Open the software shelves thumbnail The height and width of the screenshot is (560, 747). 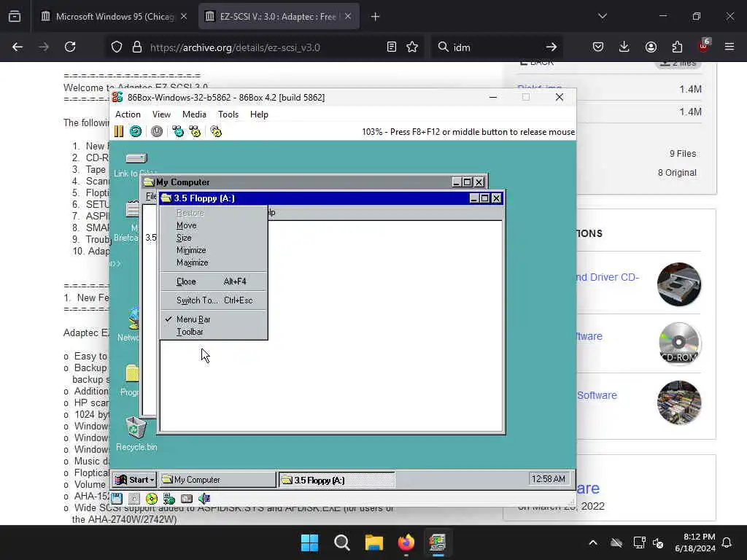point(679,402)
